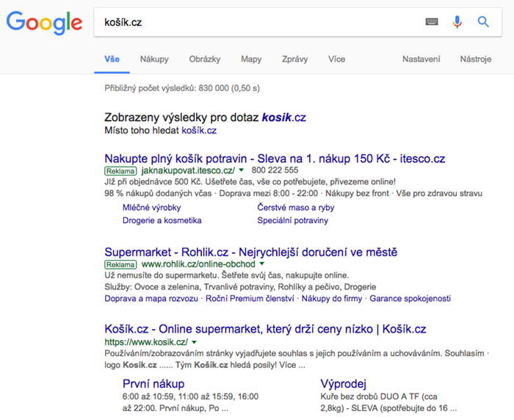514x420 pixels.
Task: Open the Košík.cz Online supermarket result
Action: coord(265,330)
